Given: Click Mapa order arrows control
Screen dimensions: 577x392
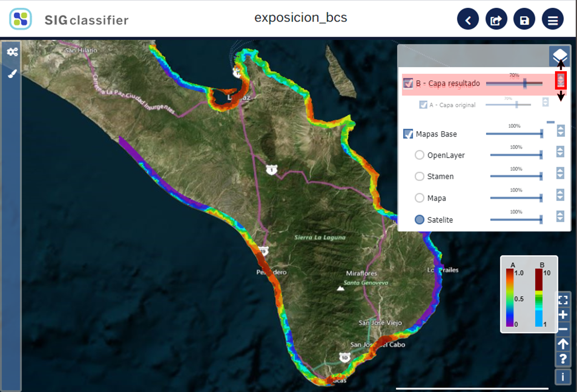Looking at the screenshot, I should click(560, 195).
